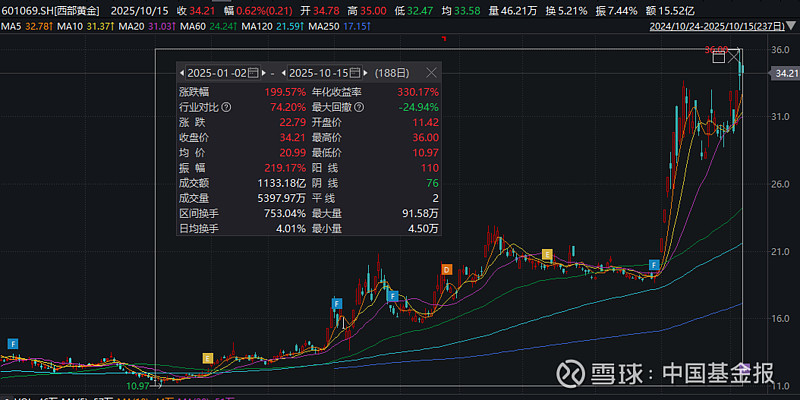Open the orange D event marker
Image resolution: width=800 pixels, height=400 pixels.
(x=446, y=269)
